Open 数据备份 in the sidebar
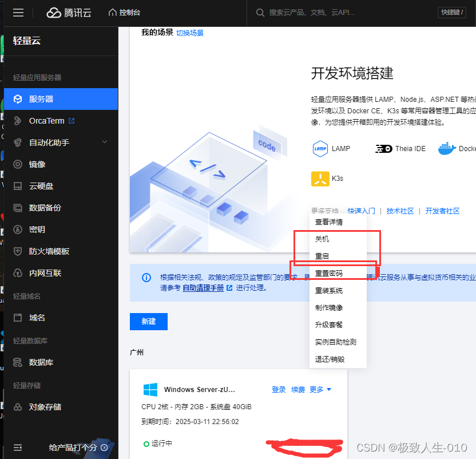Image resolution: width=476 pixels, height=459 pixels. (45, 208)
